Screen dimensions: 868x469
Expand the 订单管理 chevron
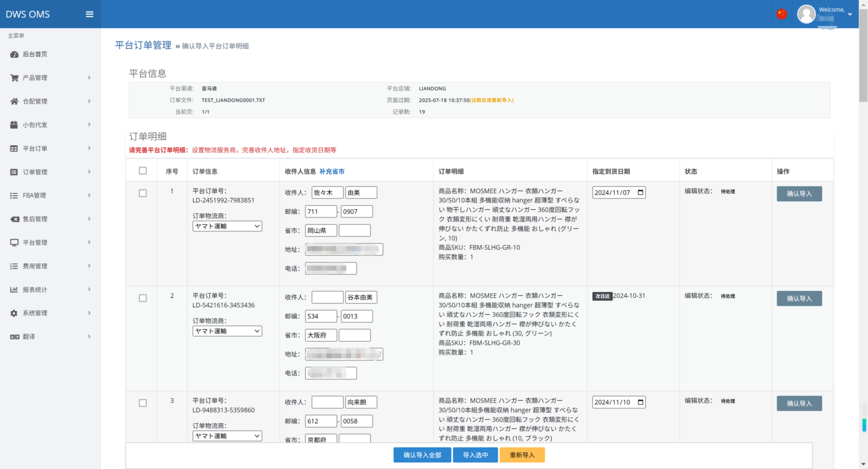click(x=89, y=172)
